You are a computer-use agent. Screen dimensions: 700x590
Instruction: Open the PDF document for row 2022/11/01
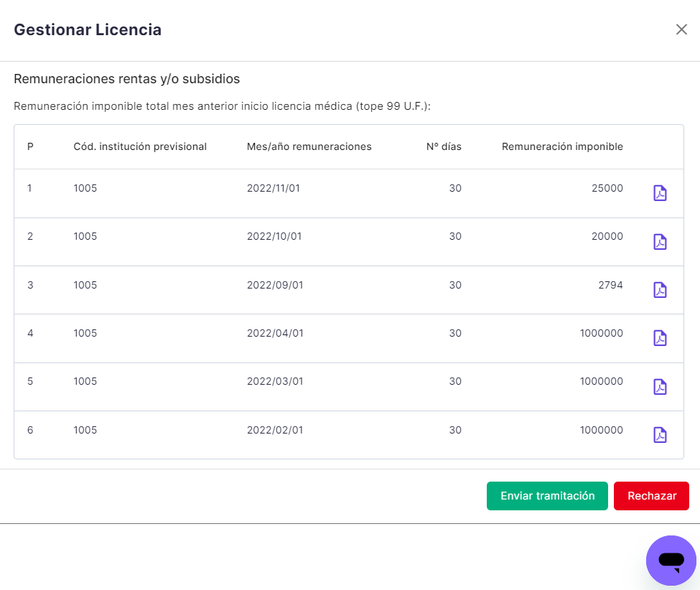[660, 193]
